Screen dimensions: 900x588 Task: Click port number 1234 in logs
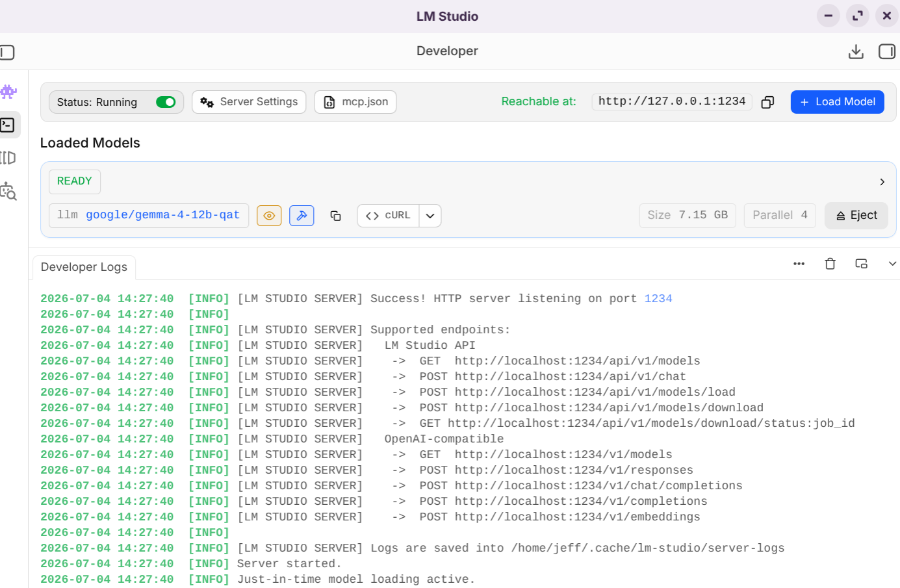click(658, 299)
